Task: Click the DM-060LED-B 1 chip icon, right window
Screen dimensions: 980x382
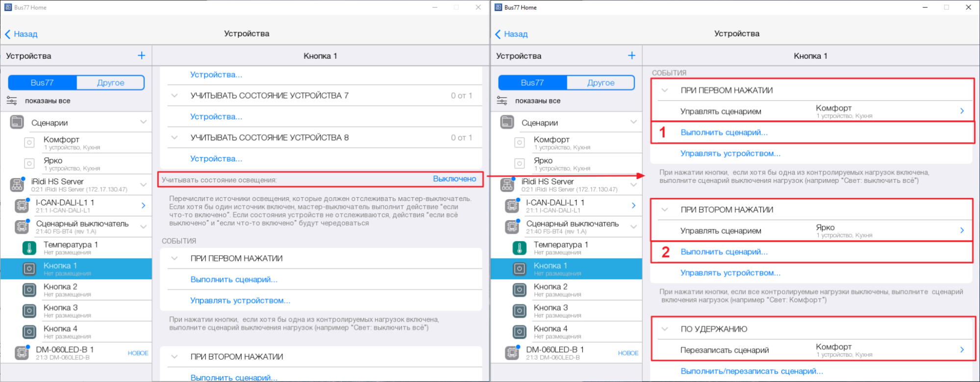Action: pos(512,353)
